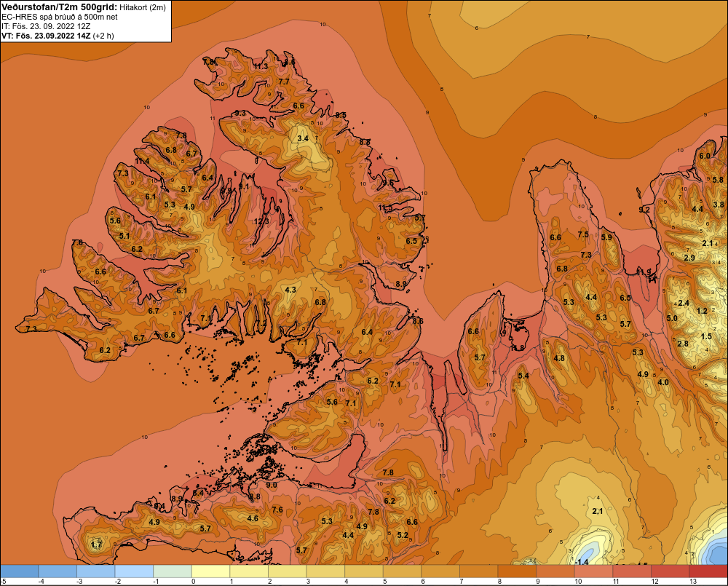This screenshot has width=728, height=586.
Task: Click the line "IT: Fös. 23. 09. 2022 12Z"
Action: pos(46,26)
